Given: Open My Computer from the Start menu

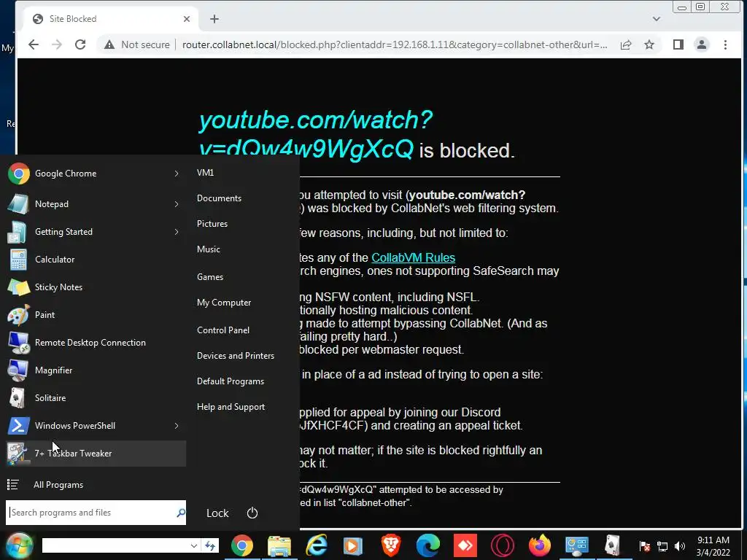Looking at the screenshot, I should [224, 303].
